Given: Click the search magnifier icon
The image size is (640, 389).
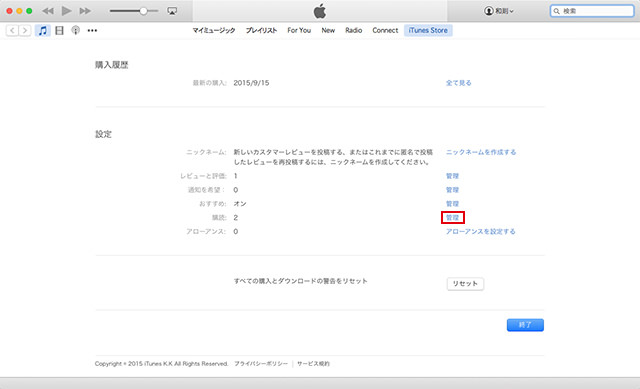Looking at the screenshot, I should [556, 11].
